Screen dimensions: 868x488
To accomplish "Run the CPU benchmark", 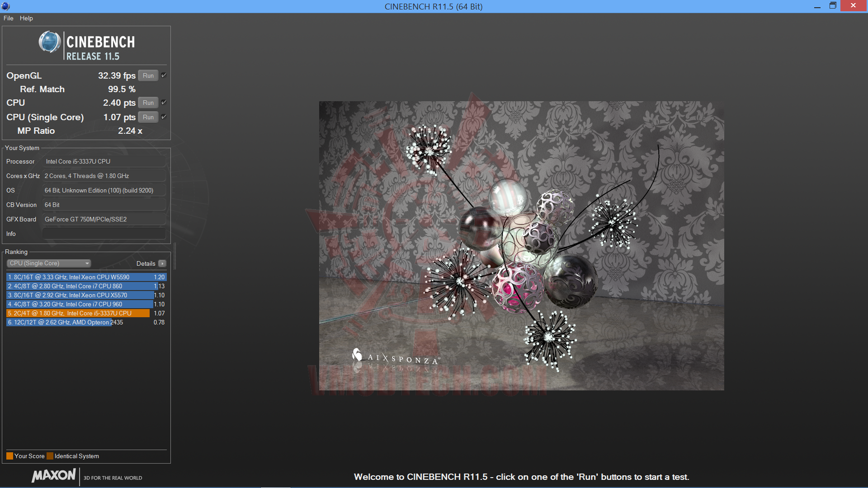I will [148, 103].
